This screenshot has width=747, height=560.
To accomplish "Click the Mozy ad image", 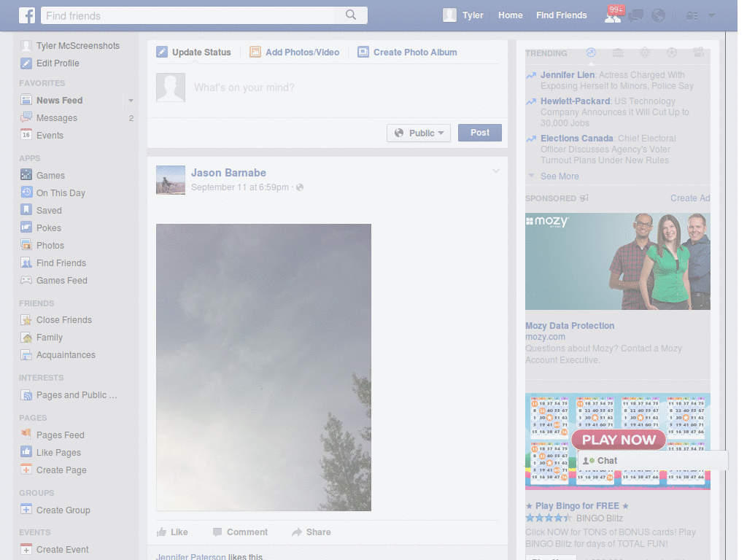I will click(617, 262).
